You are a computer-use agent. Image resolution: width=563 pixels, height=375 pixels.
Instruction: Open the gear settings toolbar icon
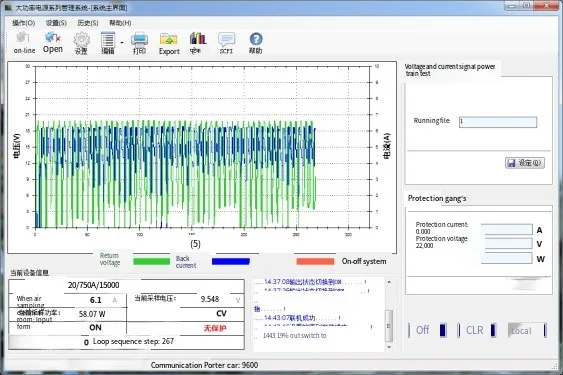82,39
